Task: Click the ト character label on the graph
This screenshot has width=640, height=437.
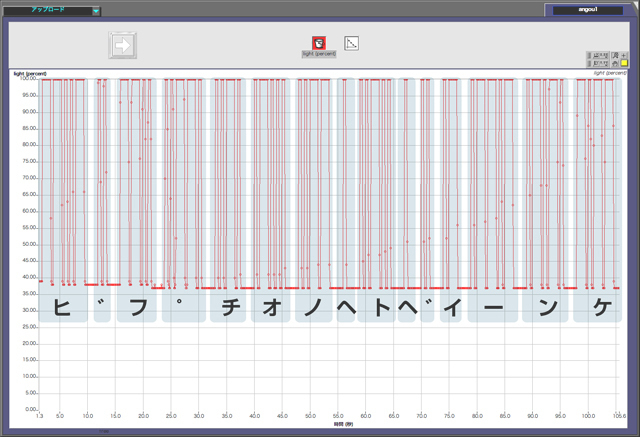Action: point(383,307)
